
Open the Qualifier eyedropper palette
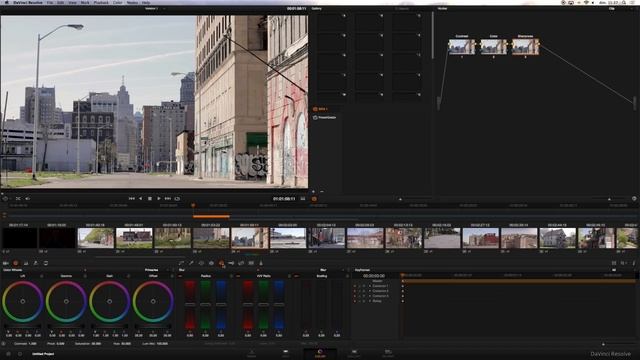click(191, 263)
